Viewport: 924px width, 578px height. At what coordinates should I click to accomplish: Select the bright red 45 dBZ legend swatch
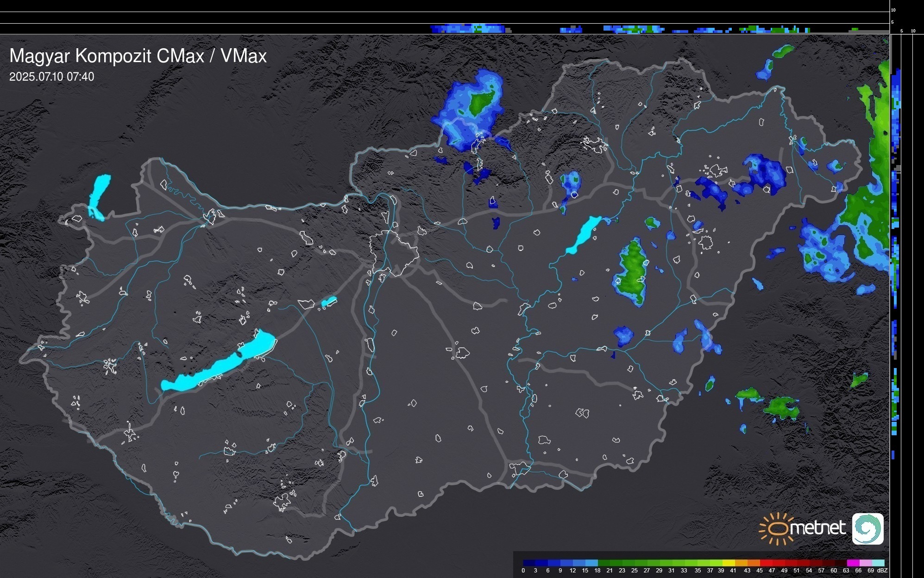(x=766, y=563)
